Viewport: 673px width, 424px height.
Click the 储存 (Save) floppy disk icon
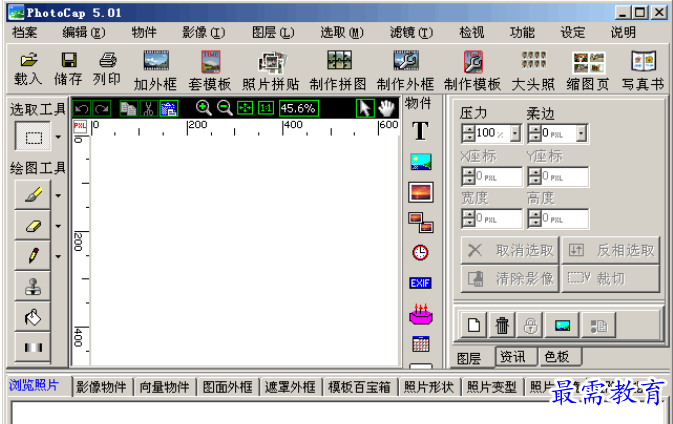69,60
